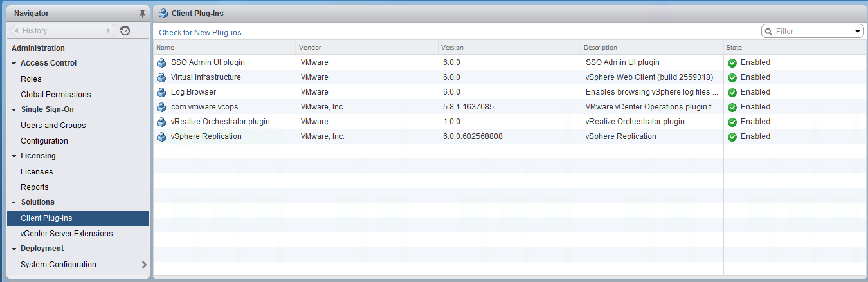Select the Virtual Infrastructure name cell
Viewport: 868px width, 282px height.
coord(206,77)
